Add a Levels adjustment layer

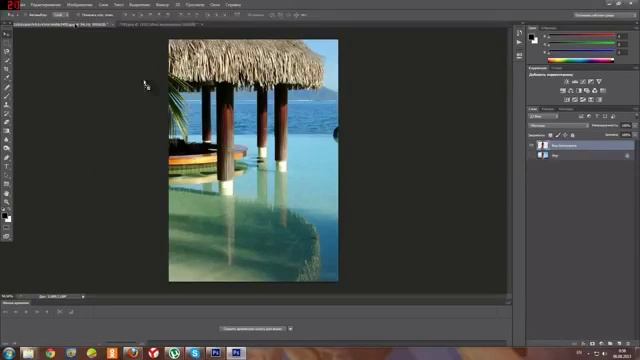(x=575, y=82)
